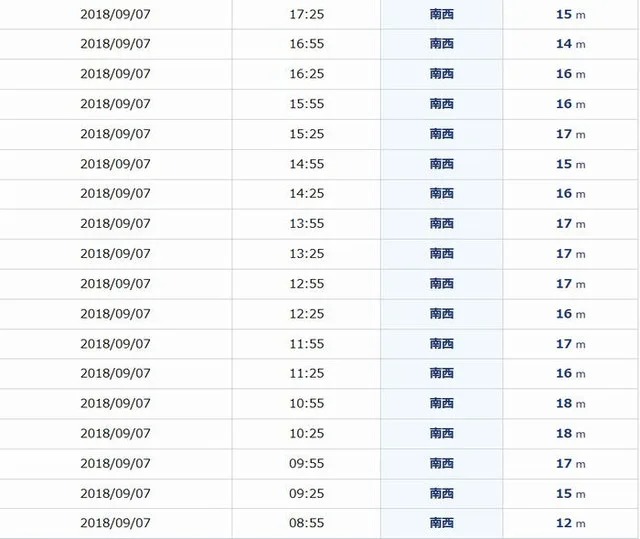Click the 13:25 time entry
This screenshot has height=539, width=640.
click(307, 254)
